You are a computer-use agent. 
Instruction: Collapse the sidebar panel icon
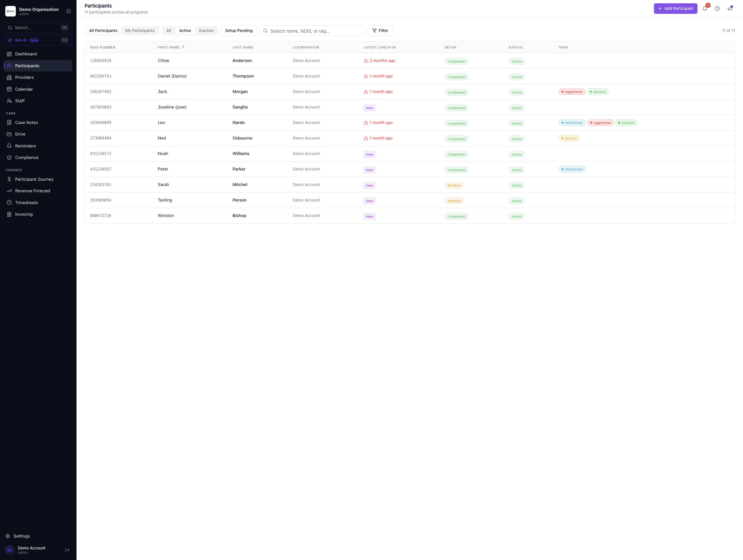[69, 11]
